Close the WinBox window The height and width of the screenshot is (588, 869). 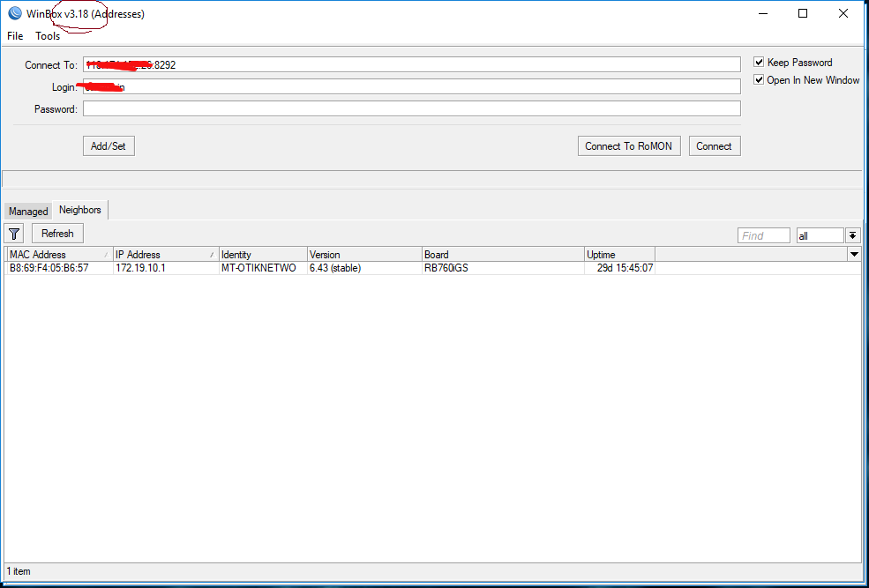point(843,14)
